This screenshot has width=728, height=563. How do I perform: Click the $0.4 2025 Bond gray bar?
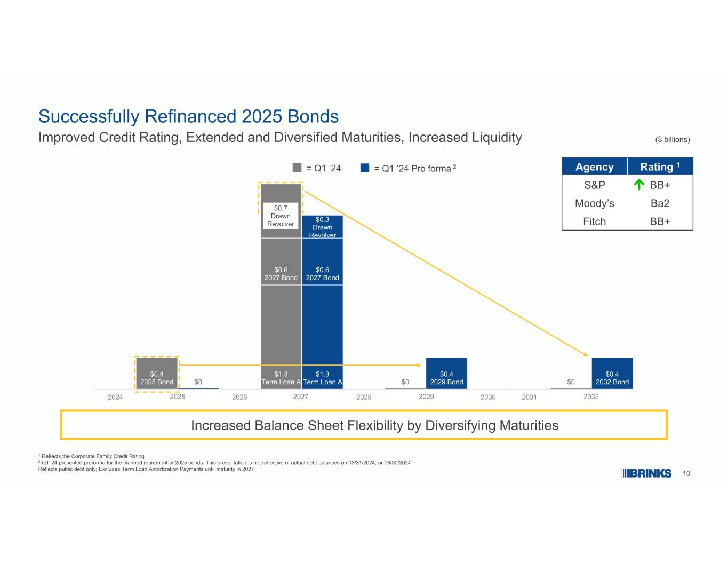tap(157, 374)
